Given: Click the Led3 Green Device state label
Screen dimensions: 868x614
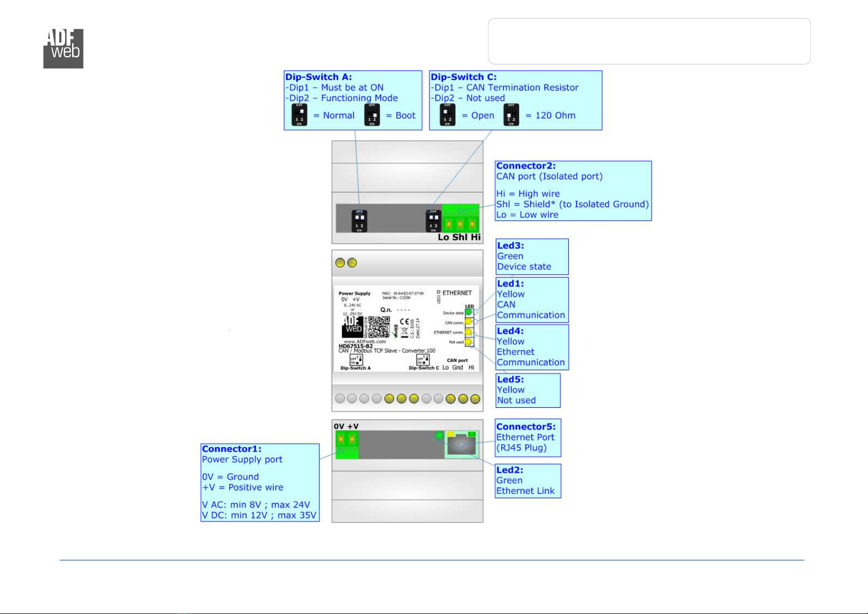Looking at the screenshot, I should (x=532, y=256).
